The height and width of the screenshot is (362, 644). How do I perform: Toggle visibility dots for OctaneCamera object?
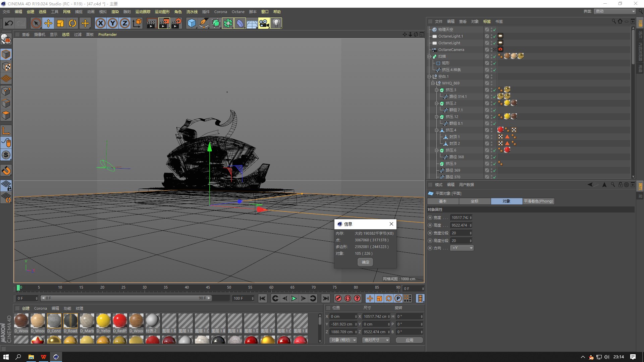491,50
